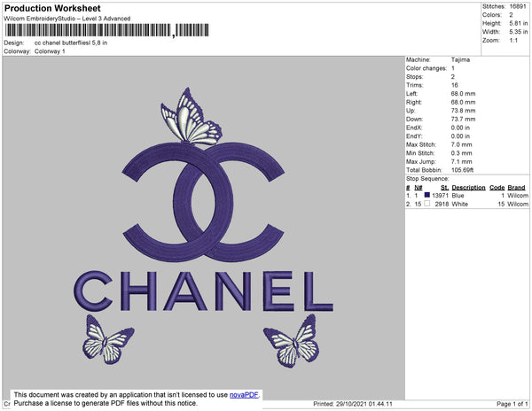Click stitch count 13971 in Blue row
This screenshot has height=411, width=532.
(x=440, y=196)
